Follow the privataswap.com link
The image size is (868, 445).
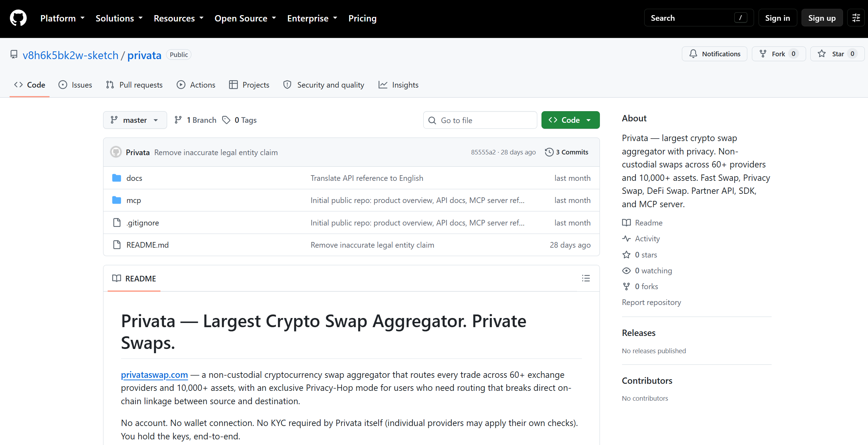[154, 375]
